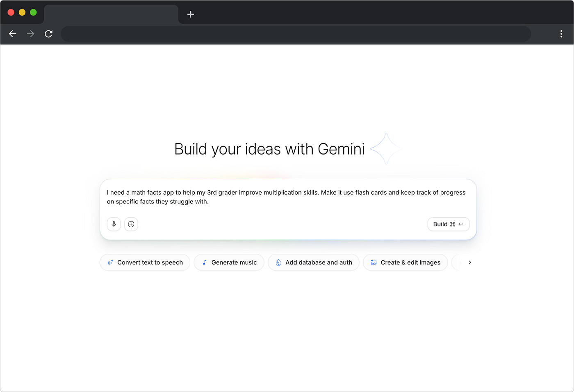Select Add database and auth chip
The image size is (574, 392).
point(314,262)
